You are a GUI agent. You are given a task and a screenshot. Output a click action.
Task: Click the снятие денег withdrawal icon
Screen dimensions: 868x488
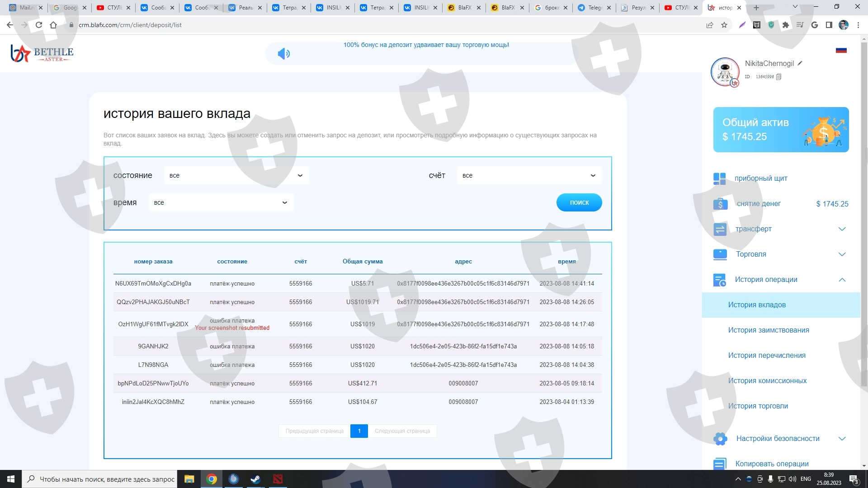coord(720,204)
